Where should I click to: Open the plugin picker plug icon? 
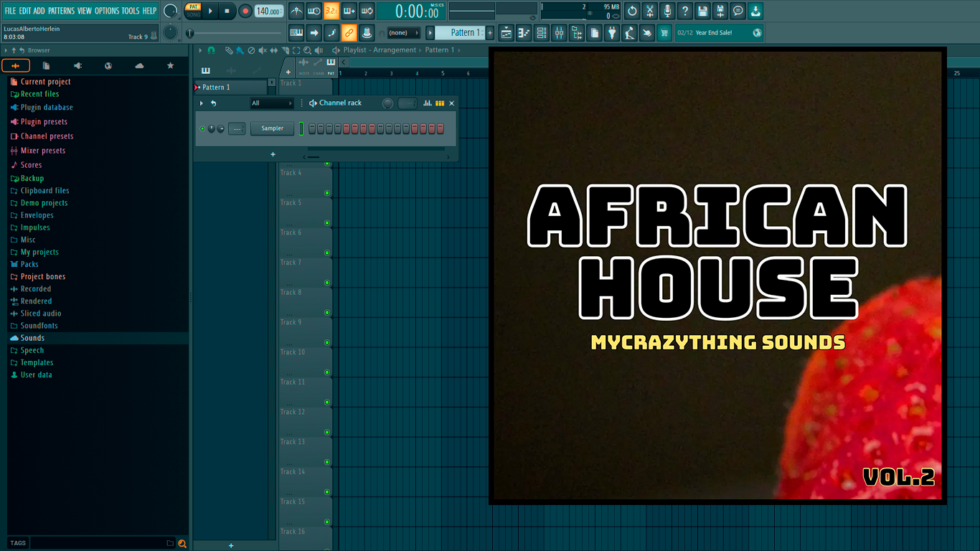(612, 32)
